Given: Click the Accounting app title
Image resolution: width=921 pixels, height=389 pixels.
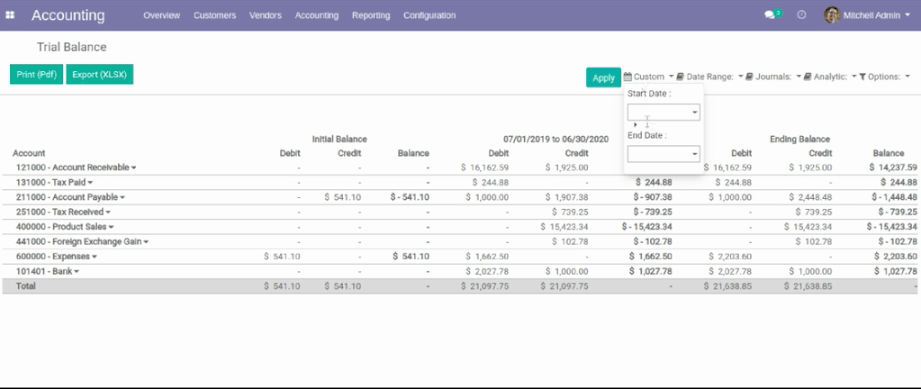Looking at the screenshot, I should click(x=68, y=15).
